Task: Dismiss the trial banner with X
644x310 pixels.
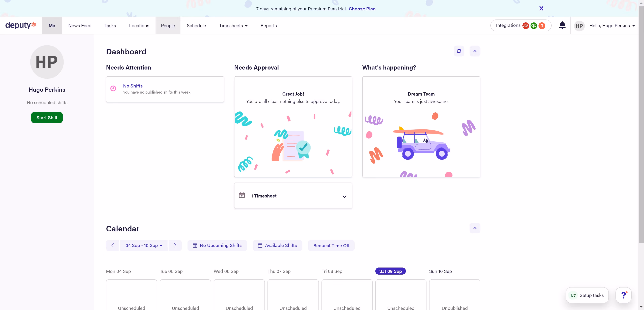Action: pyautogui.click(x=541, y=9)
